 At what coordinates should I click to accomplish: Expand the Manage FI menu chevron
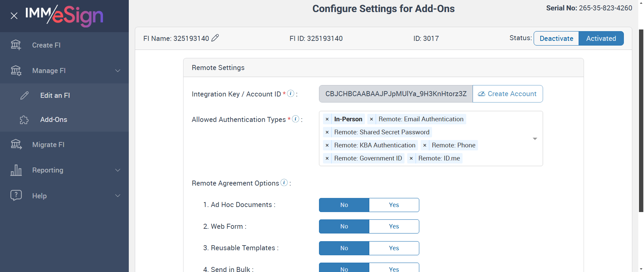pyautogui.click(x=118, y=71)
